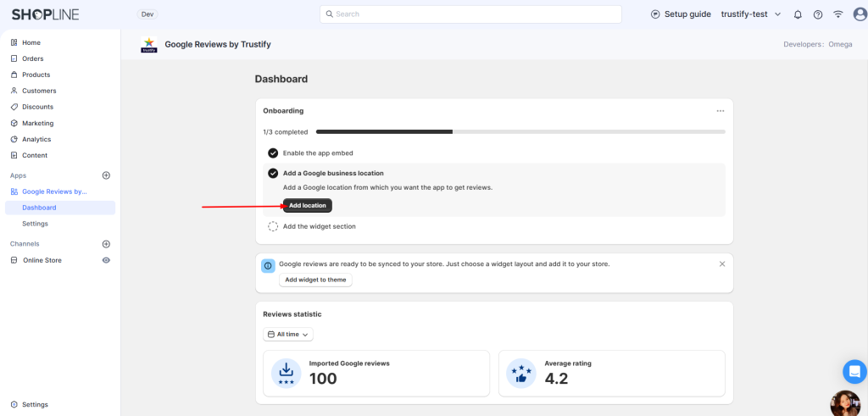Image resolution: width=868 pixels, height=416 pixels.
Task: Toggle Add a Google business location checkmark
Action: (x=273, y=174)
